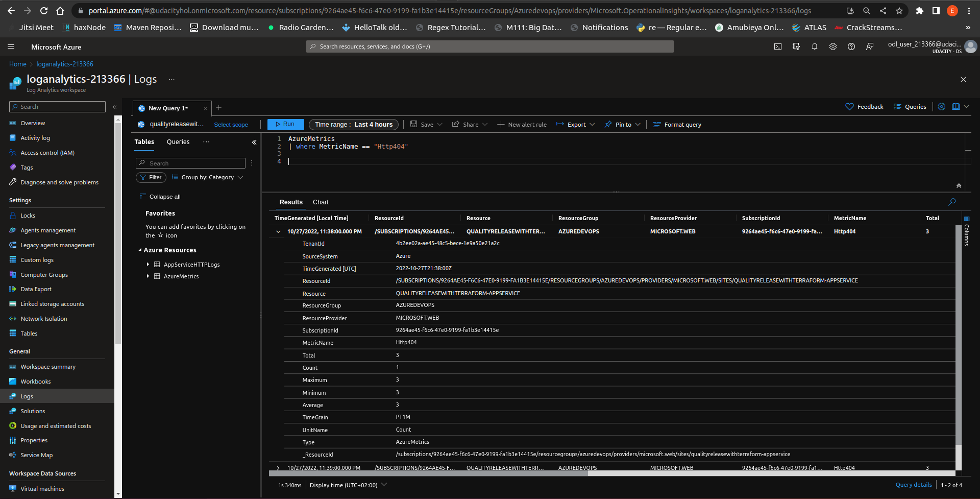Open Cloud Shell from the top bar
The height and width of the screenshot is (499, 980).
coord(778,46)
